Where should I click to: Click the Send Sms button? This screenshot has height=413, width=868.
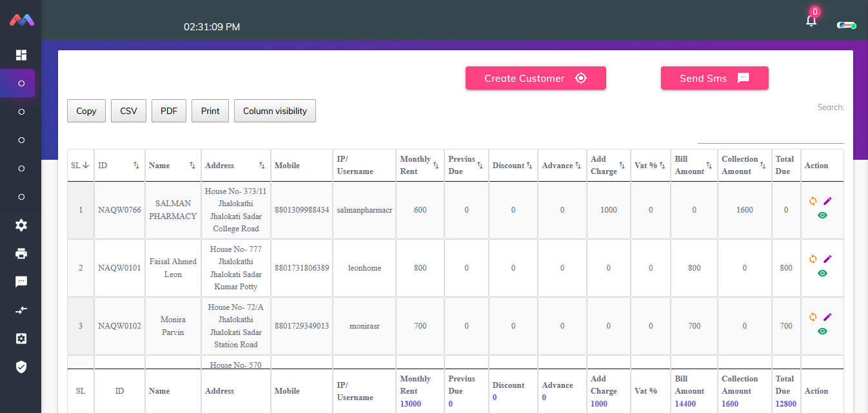[714, 78]
